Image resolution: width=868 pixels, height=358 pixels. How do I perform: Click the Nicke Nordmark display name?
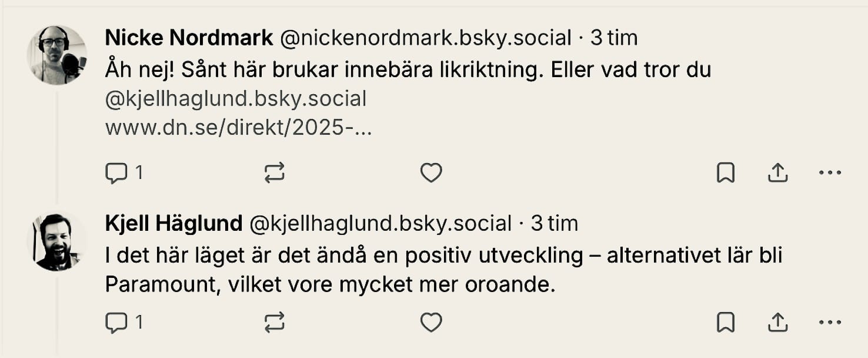coord(189,38)
